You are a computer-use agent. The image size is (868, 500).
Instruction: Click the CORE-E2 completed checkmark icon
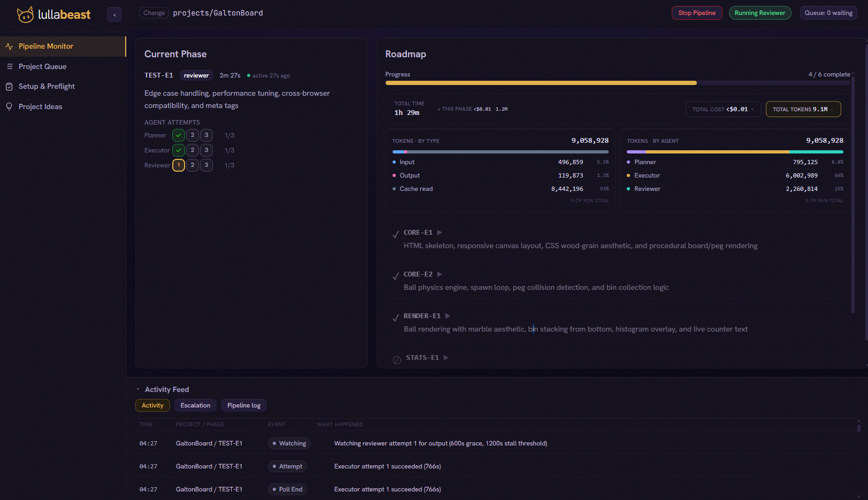pyautogui.click(x=396, y=276)
